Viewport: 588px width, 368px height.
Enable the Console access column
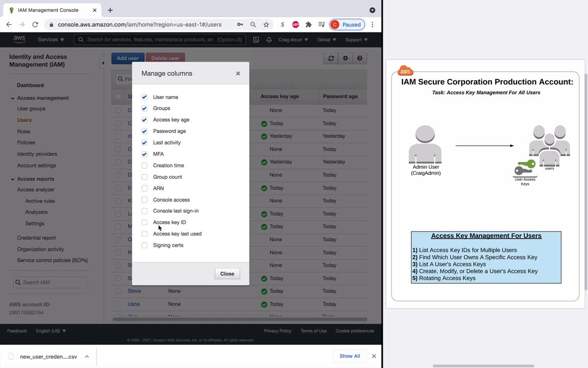tap(144, 200)
